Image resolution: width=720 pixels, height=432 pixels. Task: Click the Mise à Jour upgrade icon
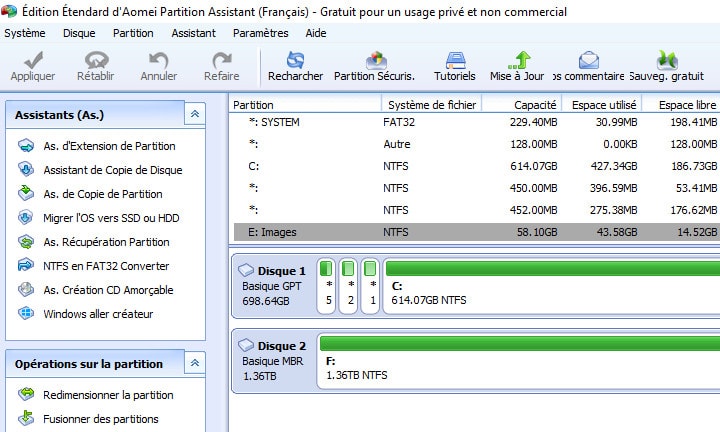coord(519,60)
